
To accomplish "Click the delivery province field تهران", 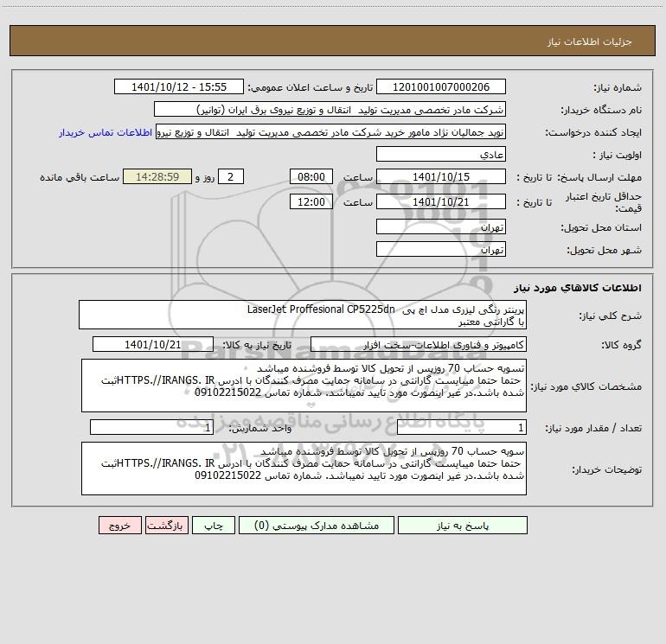I will (x=441, y=227).
